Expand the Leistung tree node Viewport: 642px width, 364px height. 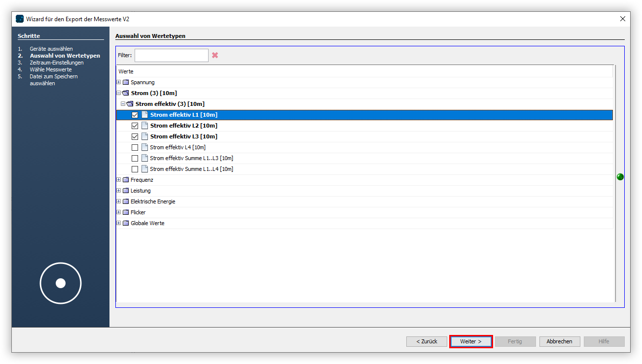click(x=119, y=191)
